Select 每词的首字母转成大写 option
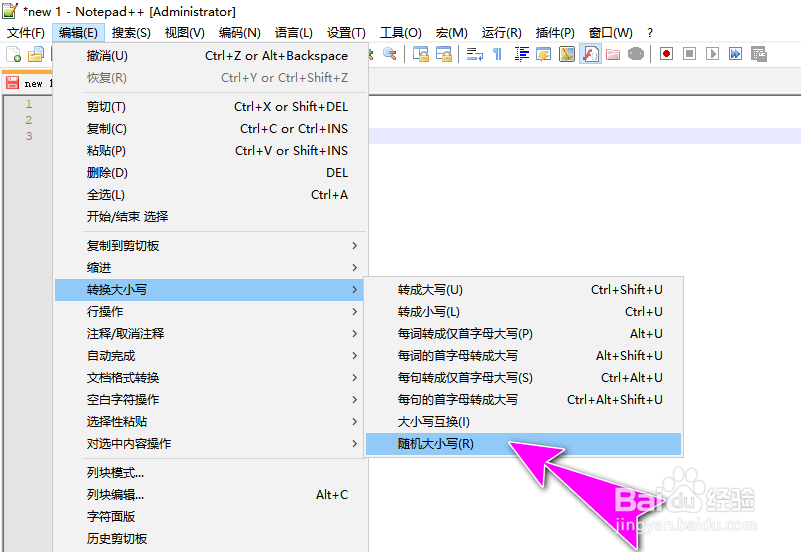Viewport: 801px width, 552px height. tap(524, 355)
